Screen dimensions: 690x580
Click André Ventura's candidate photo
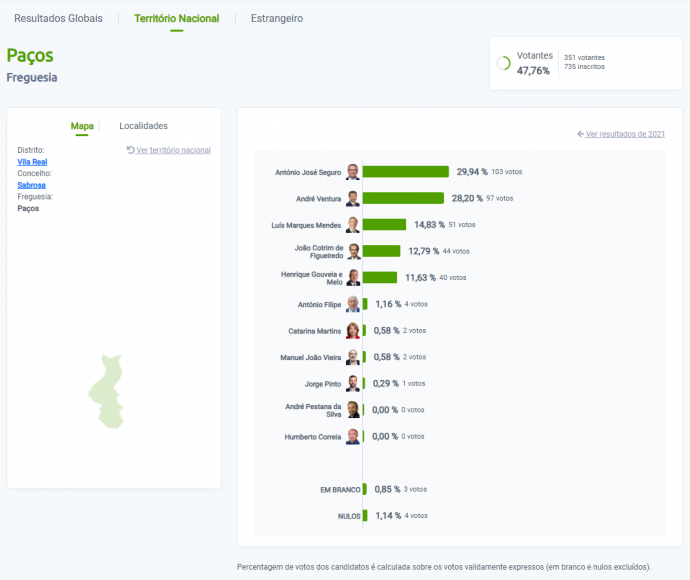click(352, 198)
